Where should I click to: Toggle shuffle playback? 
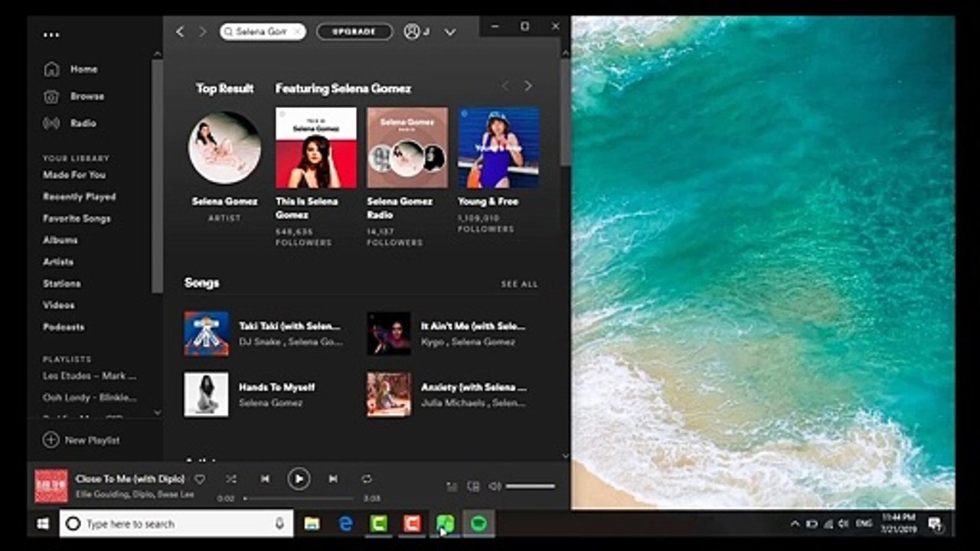231,479
